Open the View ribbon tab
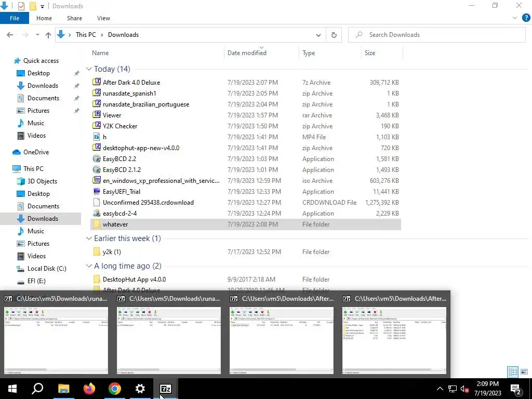The image size is (532, 399). (x=103, y=18)
